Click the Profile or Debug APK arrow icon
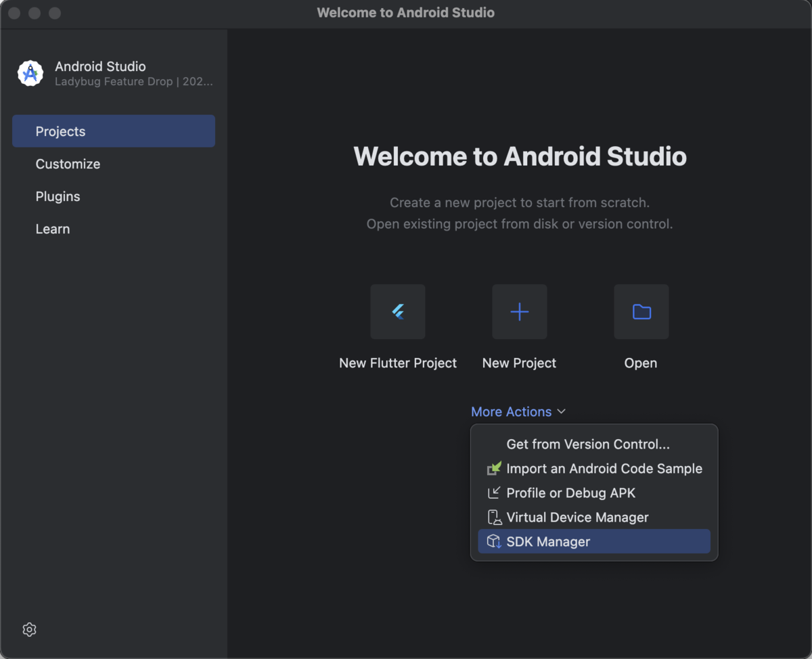Viewport: 812px width, 659px height. [494, 493]
